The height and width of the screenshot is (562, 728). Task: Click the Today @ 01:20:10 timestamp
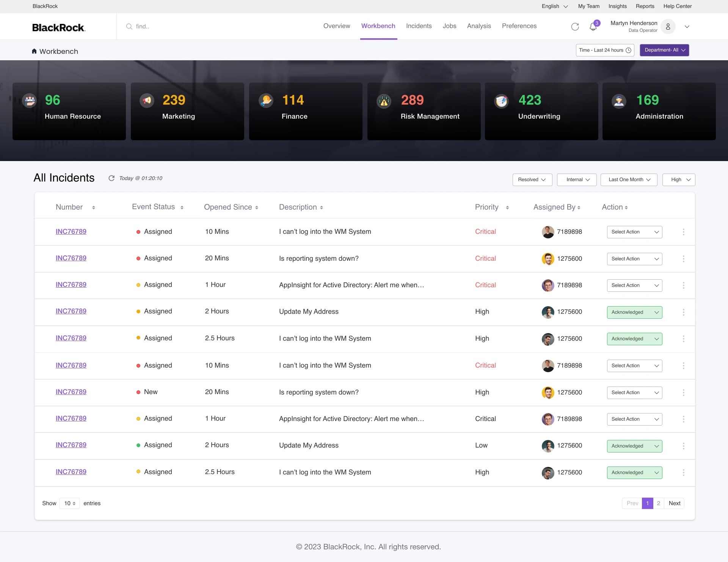(x=141, y=178)
